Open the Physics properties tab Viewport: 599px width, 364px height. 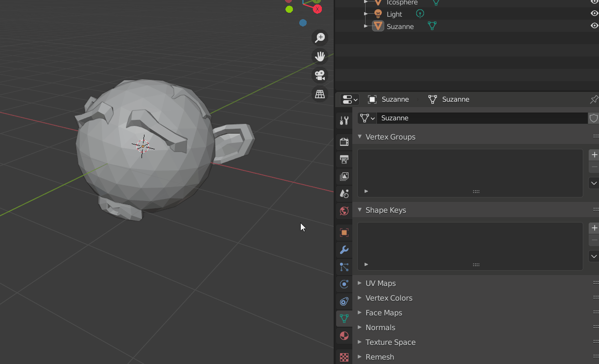point(344,284)
